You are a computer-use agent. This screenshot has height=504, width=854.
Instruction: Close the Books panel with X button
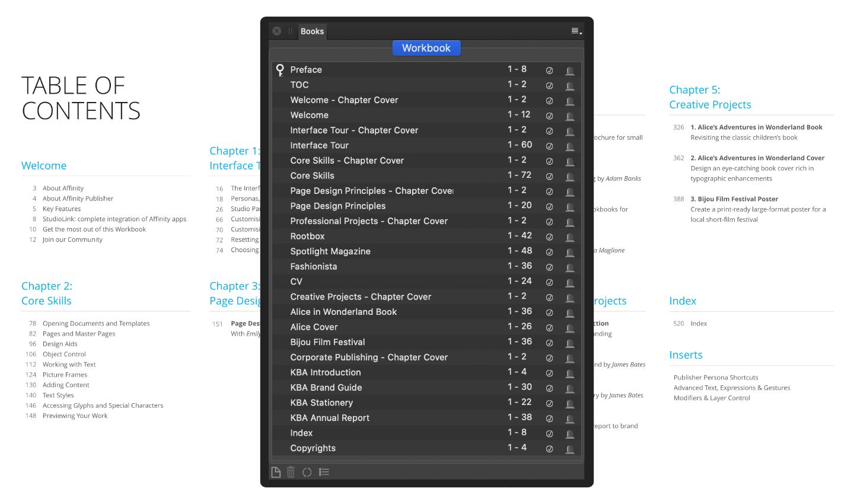(x=276, y=31)
